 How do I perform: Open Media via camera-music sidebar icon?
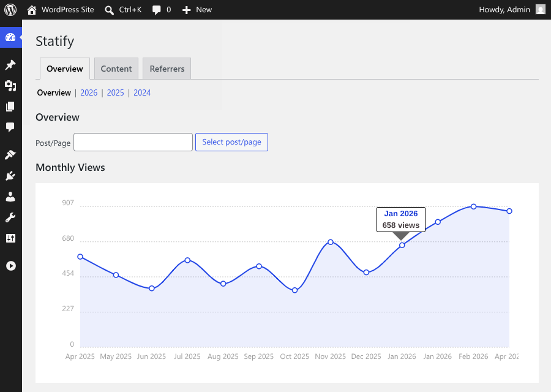(x=10, y=86)
